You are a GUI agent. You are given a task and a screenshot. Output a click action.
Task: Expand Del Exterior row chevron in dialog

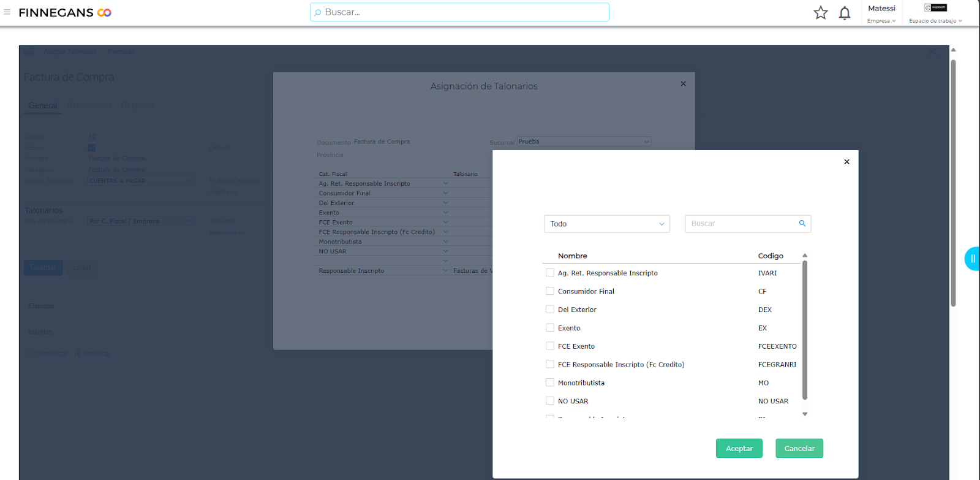click(445, 203)
